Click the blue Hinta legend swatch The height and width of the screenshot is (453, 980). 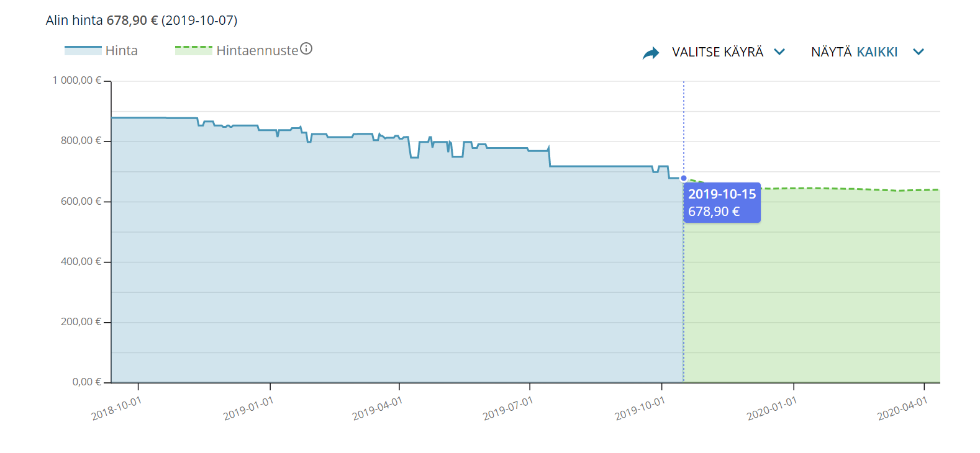point(83,50)
